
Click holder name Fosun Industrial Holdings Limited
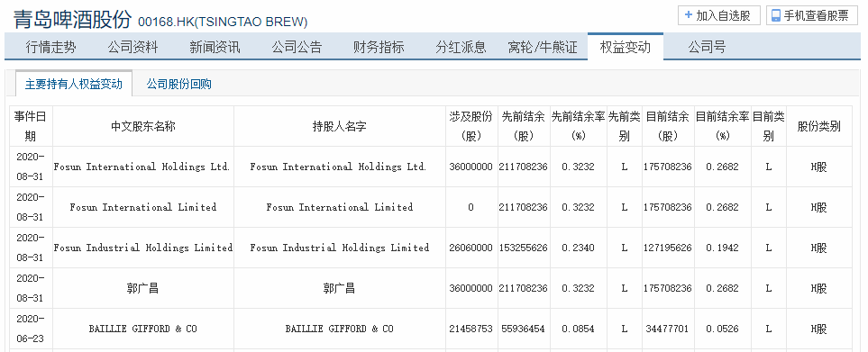tap(339, 248)
